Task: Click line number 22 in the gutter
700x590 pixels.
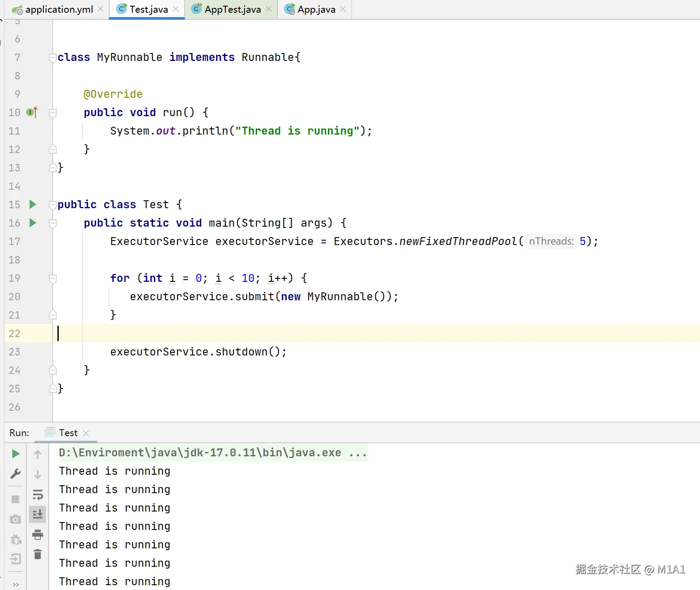Action: coord(14,334)
